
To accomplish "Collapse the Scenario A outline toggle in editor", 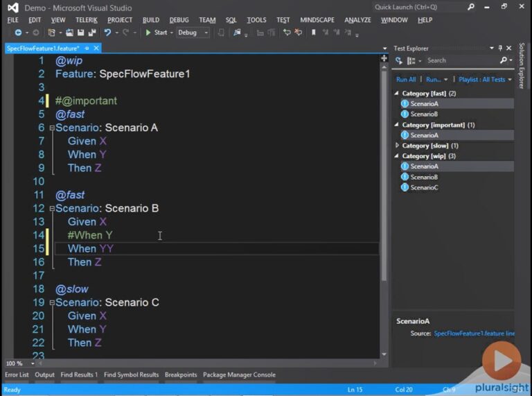I will 52,128.
